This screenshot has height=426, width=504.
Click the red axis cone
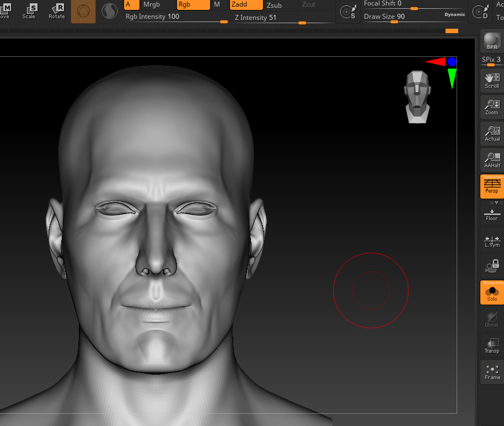(x=436, y=61)
